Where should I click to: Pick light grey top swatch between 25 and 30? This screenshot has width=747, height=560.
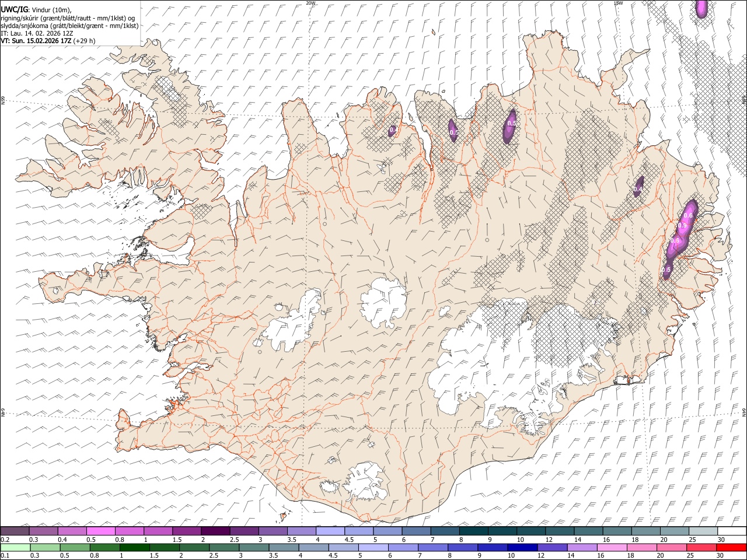[703, 531]
